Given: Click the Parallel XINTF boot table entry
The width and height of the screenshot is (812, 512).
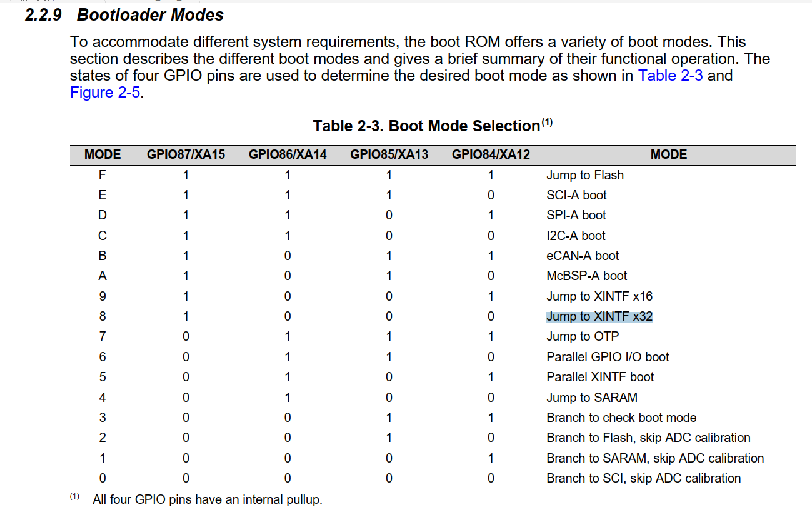Looking at the screenshot, I should coord(600,377).
